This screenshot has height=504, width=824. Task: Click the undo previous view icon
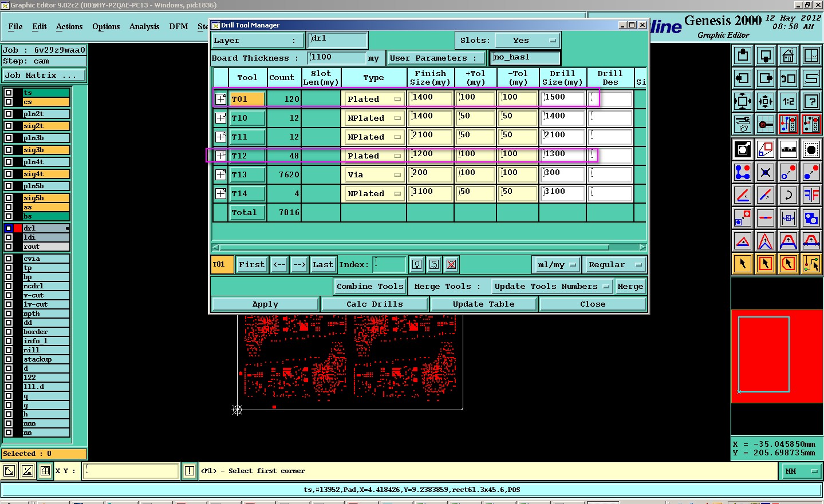pos(788,78)
